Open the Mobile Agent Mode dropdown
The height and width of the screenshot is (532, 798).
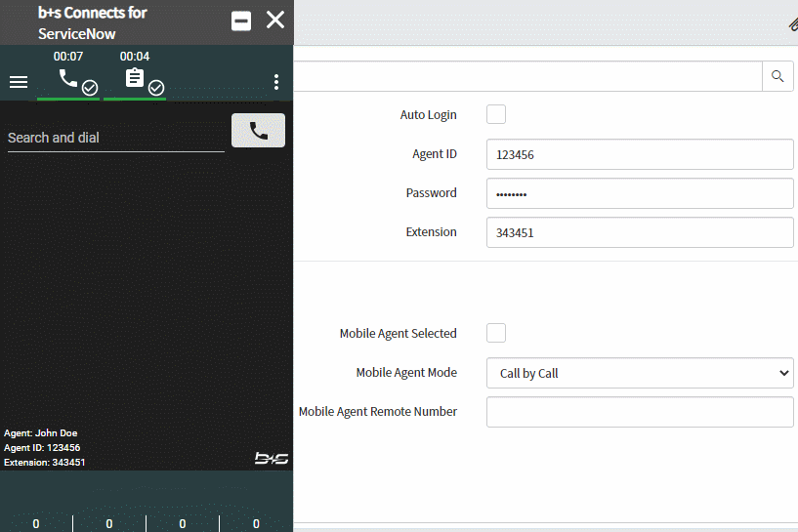tap(640, 373)
